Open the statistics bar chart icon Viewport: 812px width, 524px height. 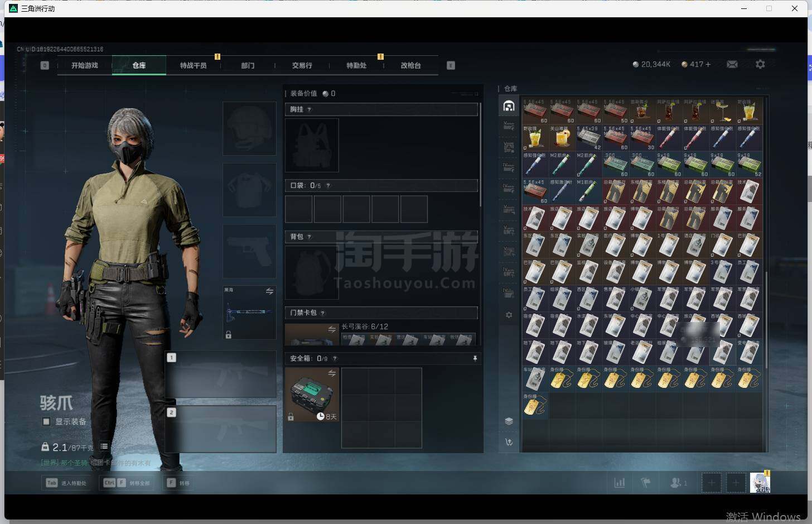coord(620,483)
